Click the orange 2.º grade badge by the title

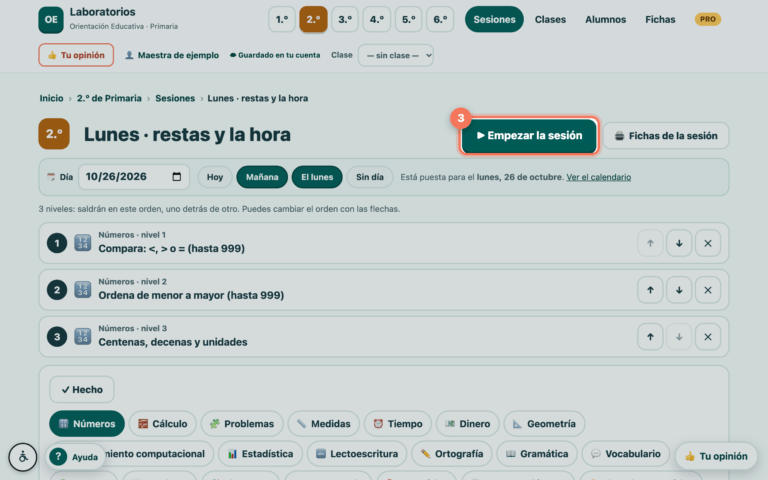[54, 134]
